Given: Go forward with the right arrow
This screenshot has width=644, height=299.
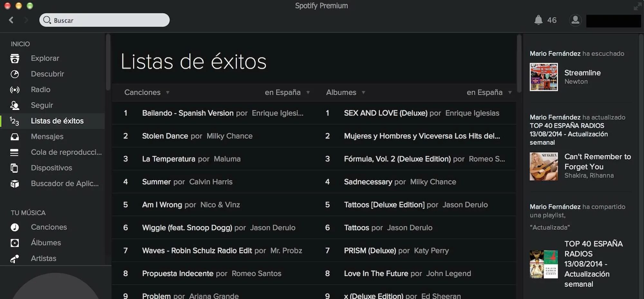Looking at the screenshot, I should (26, 20).
